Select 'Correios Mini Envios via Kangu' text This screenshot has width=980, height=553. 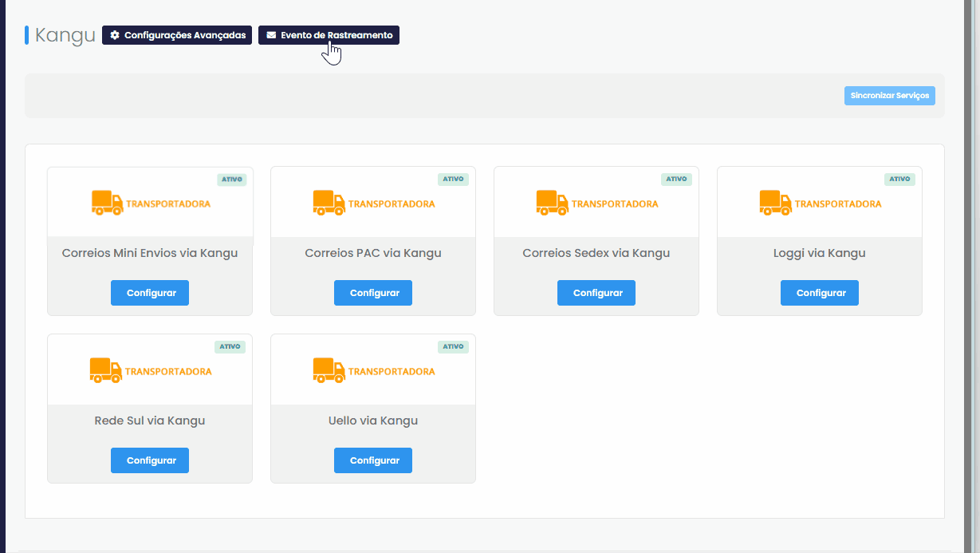point(150,253)
